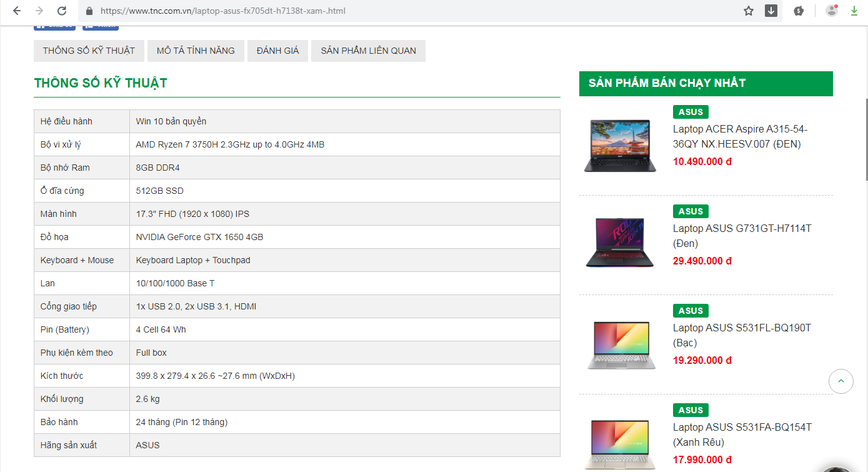
Task: Open the dark download-arrow extension
Action: (771, 11)
